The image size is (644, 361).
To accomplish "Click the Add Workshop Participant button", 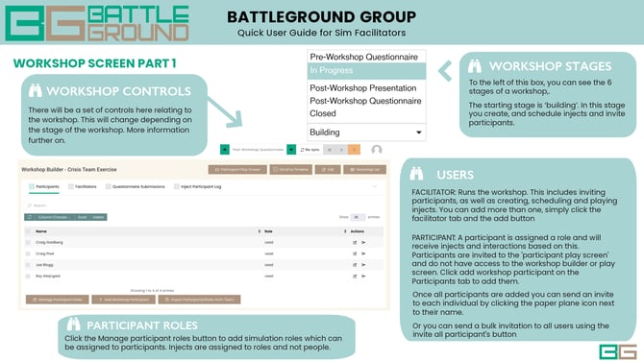I will tap(124, 300).
